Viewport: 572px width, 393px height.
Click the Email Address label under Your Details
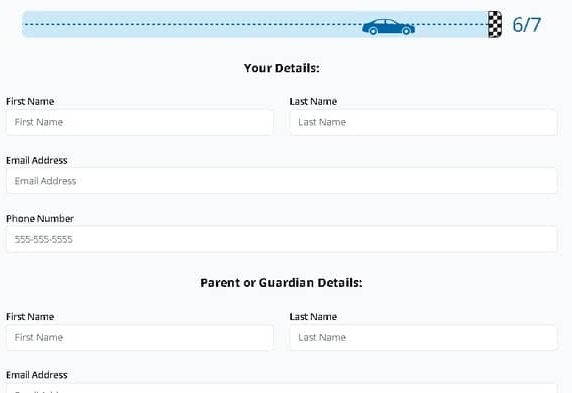point(36,160)
